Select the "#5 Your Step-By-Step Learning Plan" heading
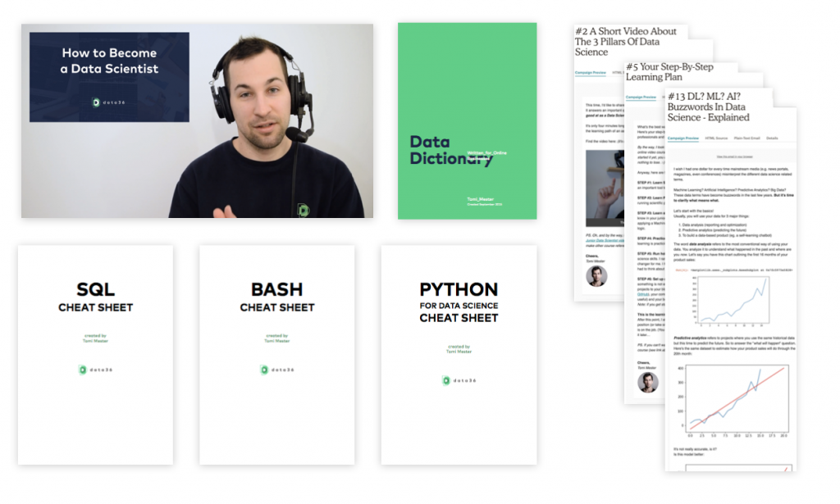Image resolution: width=840 pixels, height=504 pixels. pyautogui.click(x=669, y=71)
